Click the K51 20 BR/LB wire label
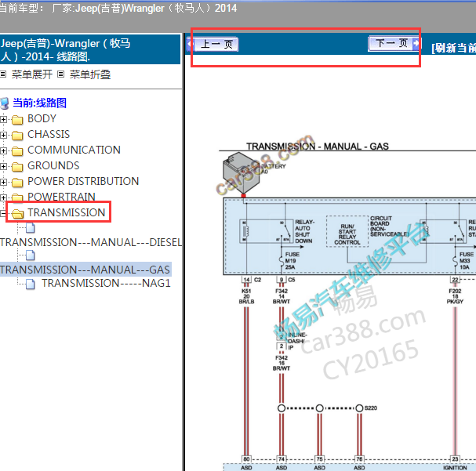This screenshot has width=476, height=471. [x=246, y=296]
